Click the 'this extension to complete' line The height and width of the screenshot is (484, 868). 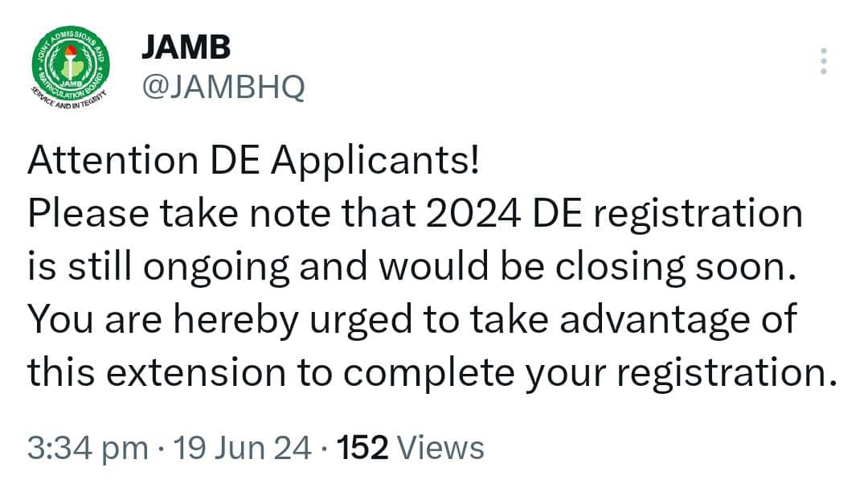click(432, 373)
